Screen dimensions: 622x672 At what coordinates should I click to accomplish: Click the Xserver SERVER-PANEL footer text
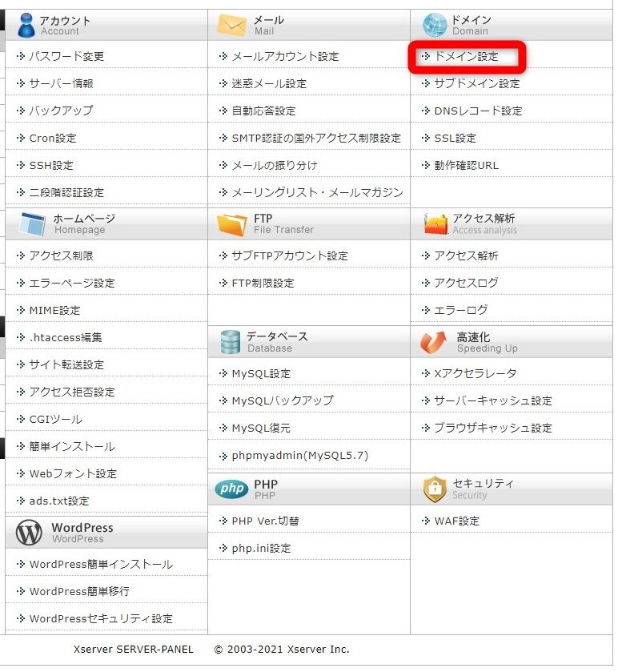coord(133,650)
